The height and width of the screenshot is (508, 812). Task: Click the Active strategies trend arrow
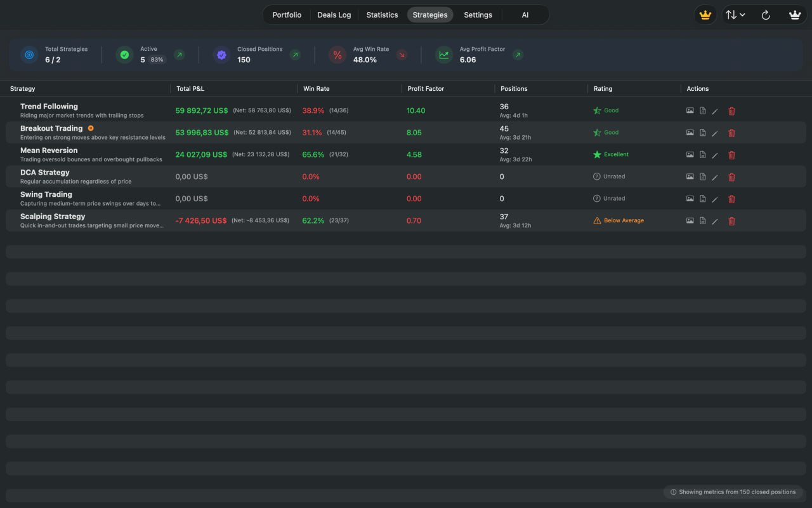coord(180,55)
